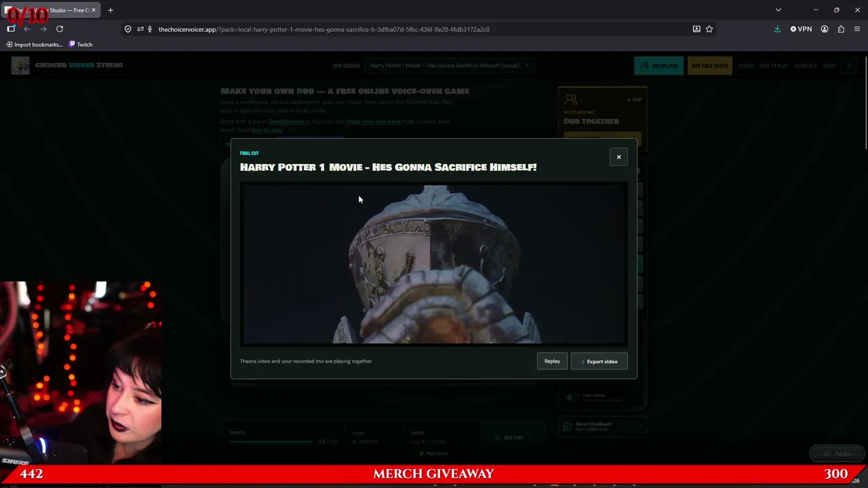Screen dimensions: 868x488
Task: Open the browser hamburger menu
Action: (x=857, y=29)
